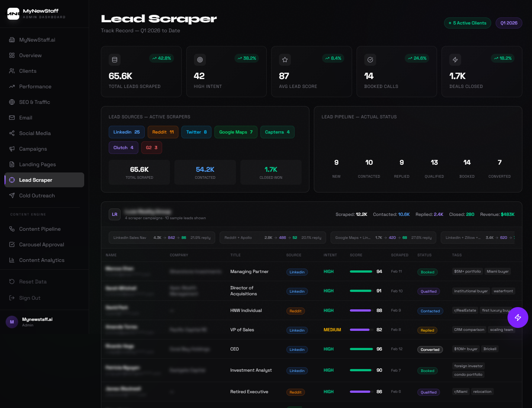The width and height of the screenshot is (532, 408).
Task: Switch to the Content Pipeline section
Action: [x=40, y=229]
